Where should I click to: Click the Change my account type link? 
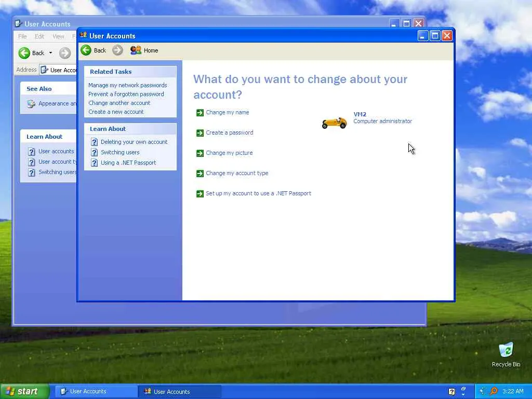[x=237, y=173]
